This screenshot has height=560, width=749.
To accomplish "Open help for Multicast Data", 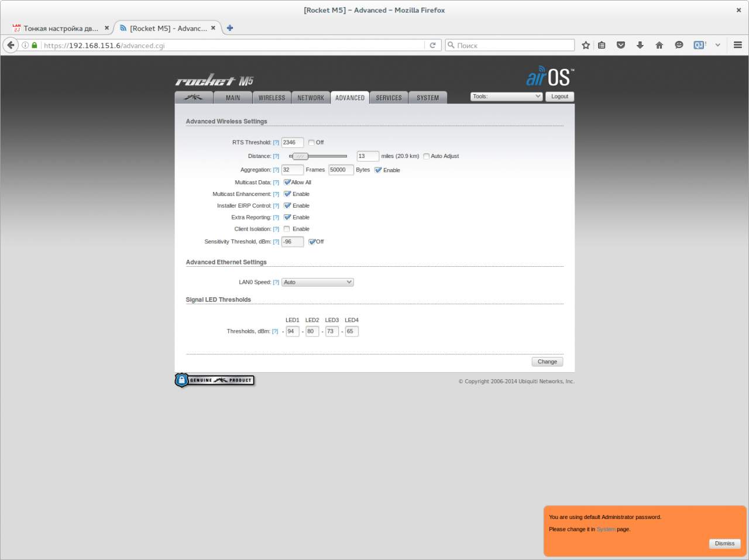I will click(x=276, y=183).
